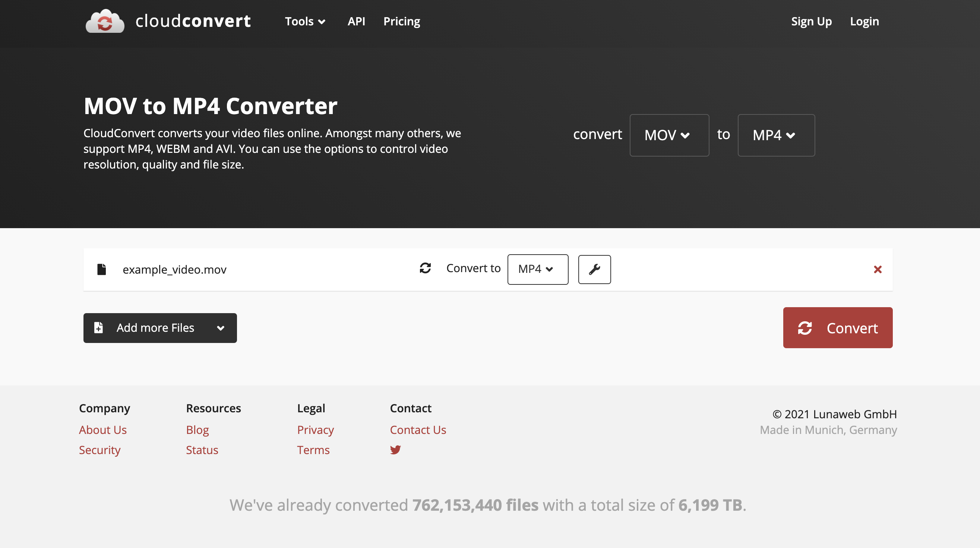Open the Twitter bird link in footer
Viewport: 980px width, 548px height.
[x=395, y=450]
